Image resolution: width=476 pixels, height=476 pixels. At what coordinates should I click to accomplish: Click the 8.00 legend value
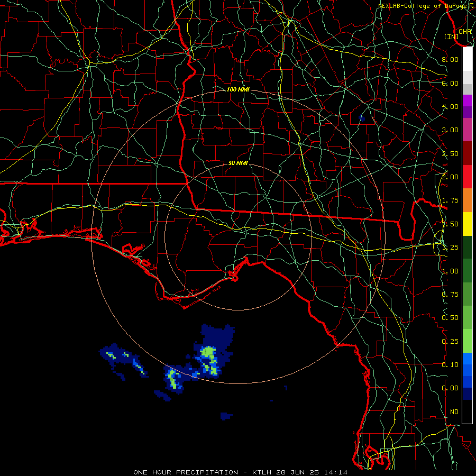click(x=450, y=59)
